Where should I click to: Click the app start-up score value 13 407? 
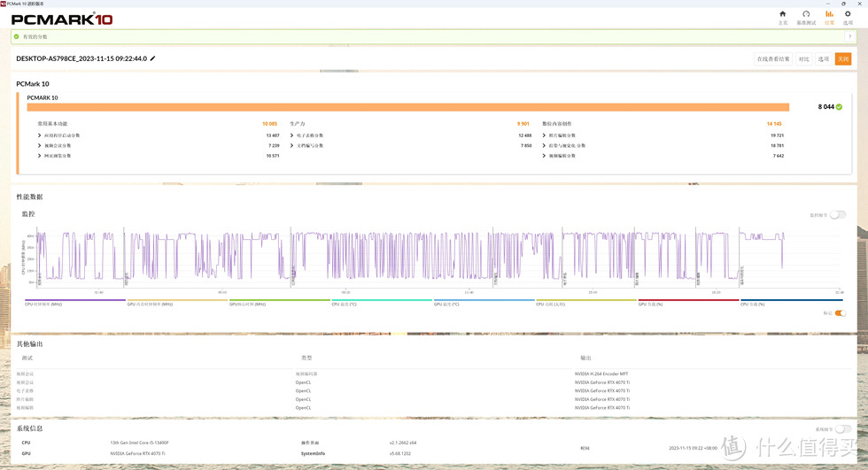coord(273,135)
